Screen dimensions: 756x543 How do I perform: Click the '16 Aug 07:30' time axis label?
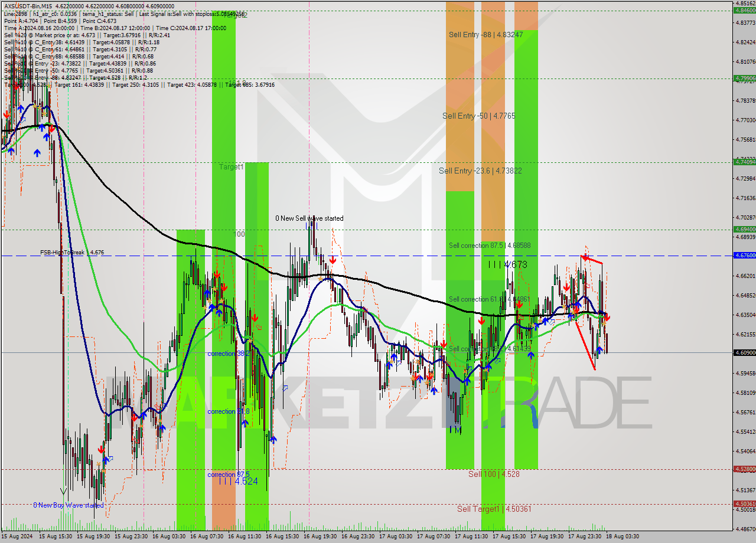pyautogui.click(x=207, y=537)
